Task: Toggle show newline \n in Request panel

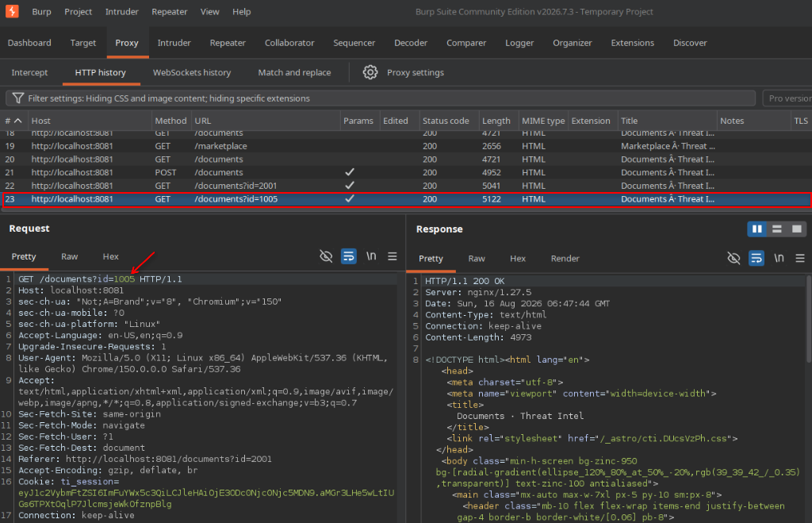Action: [x=371, y=256]
